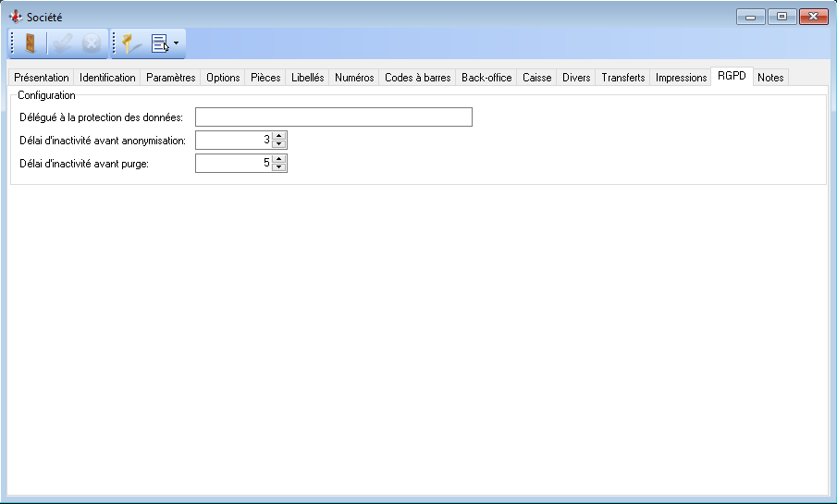Decrease anonymisation delay with down arrow
837x504 pixels.
point(279,144)
